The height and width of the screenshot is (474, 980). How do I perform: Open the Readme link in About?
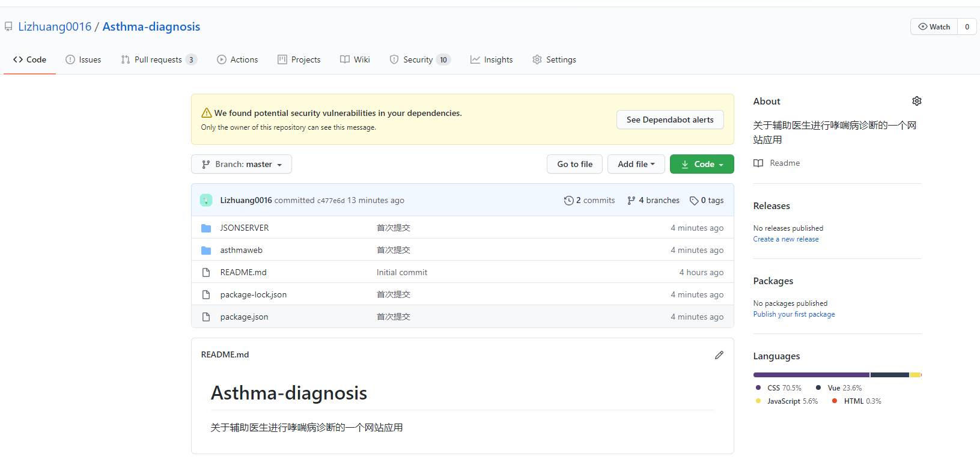click(785, 163)
